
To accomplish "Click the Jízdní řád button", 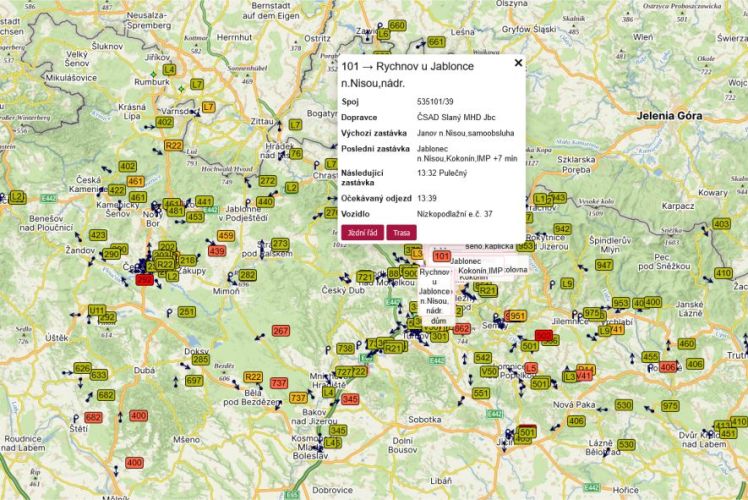I will 362,232.
